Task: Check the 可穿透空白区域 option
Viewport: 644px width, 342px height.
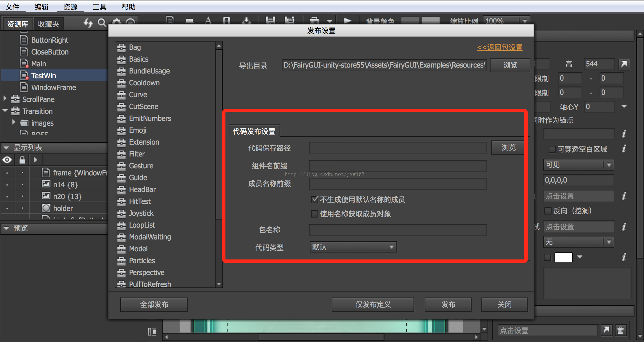Action: pyautogui.click(x=552, y=149)
